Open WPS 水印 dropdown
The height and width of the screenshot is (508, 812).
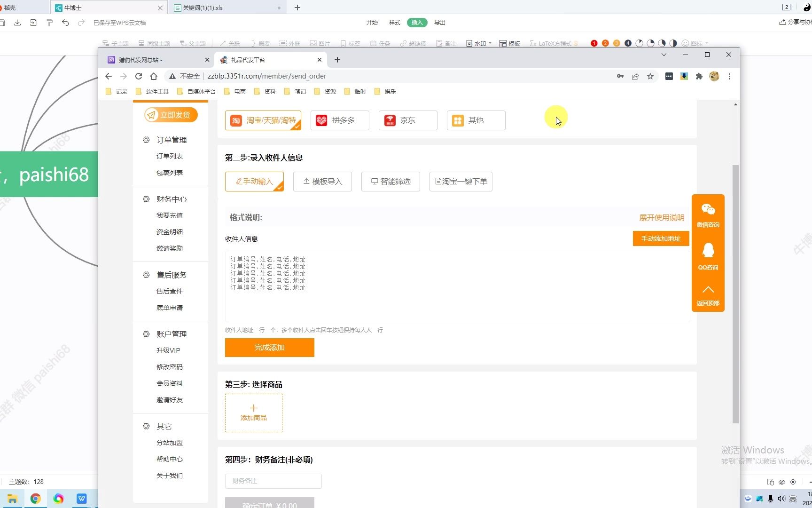coord(479,43)
